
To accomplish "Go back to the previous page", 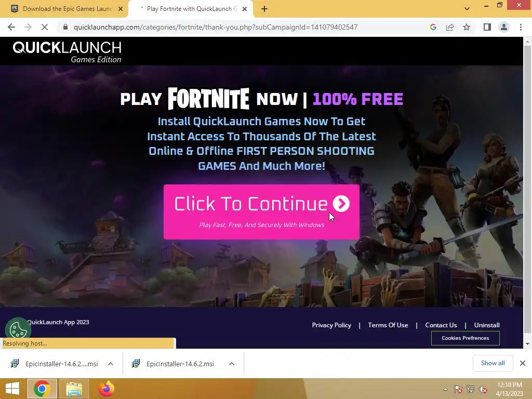I will [x=11, y=27].
